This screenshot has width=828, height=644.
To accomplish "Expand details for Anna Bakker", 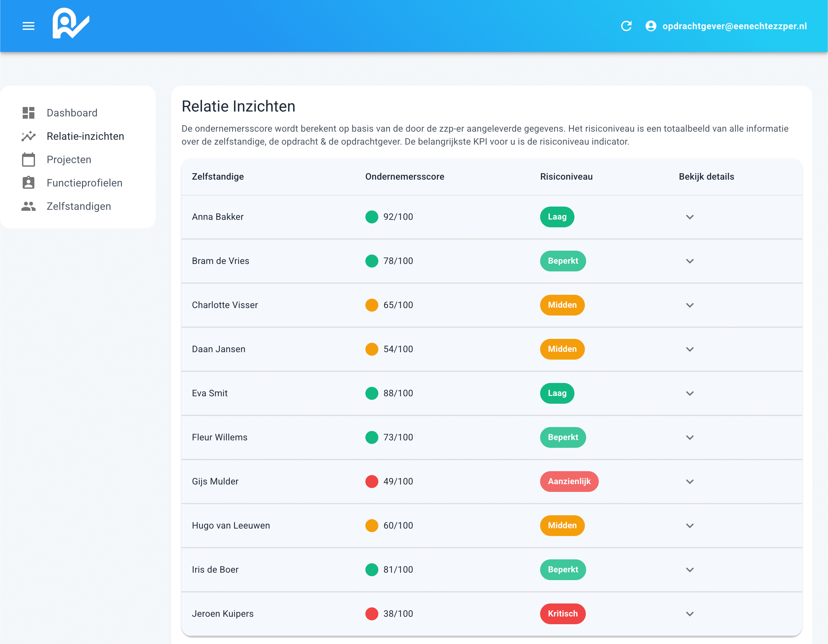I will pyautogui.click(x=690, y=217).
